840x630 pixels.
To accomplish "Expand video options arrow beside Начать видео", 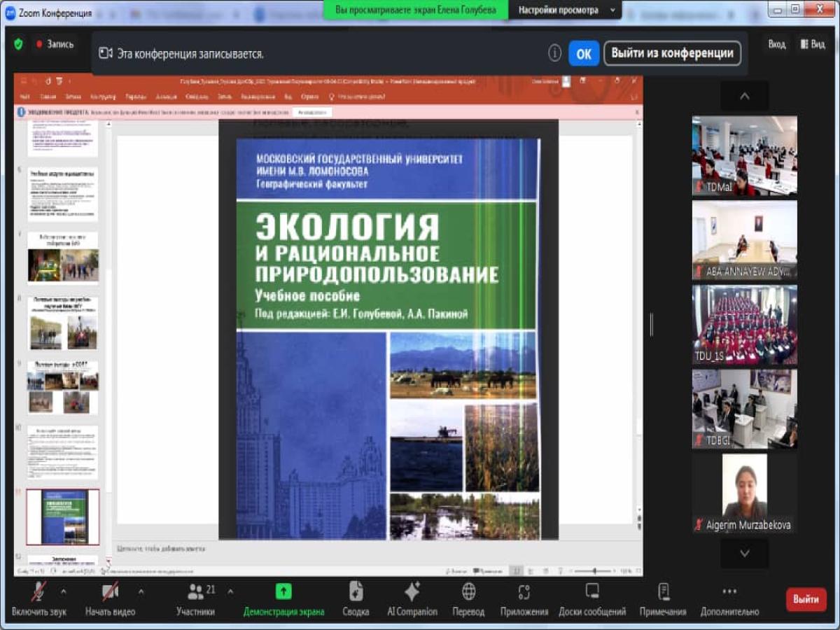I will (x=141, y=591).
